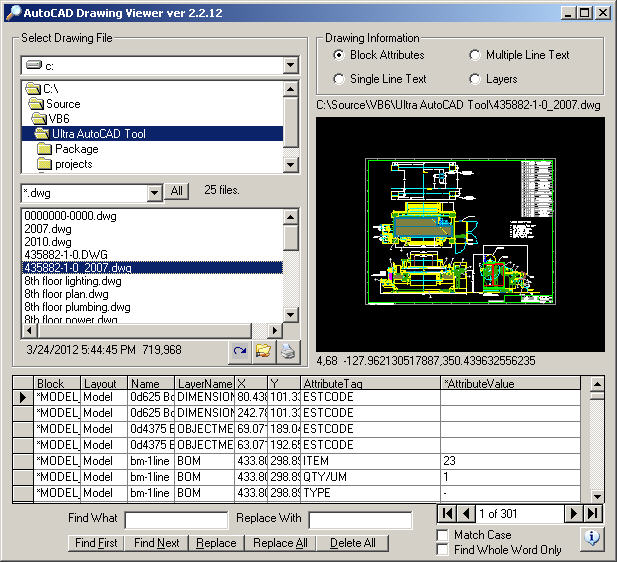Click the printer icon button
This screenshot has height=562, width=617.
(x=287, y=351)
